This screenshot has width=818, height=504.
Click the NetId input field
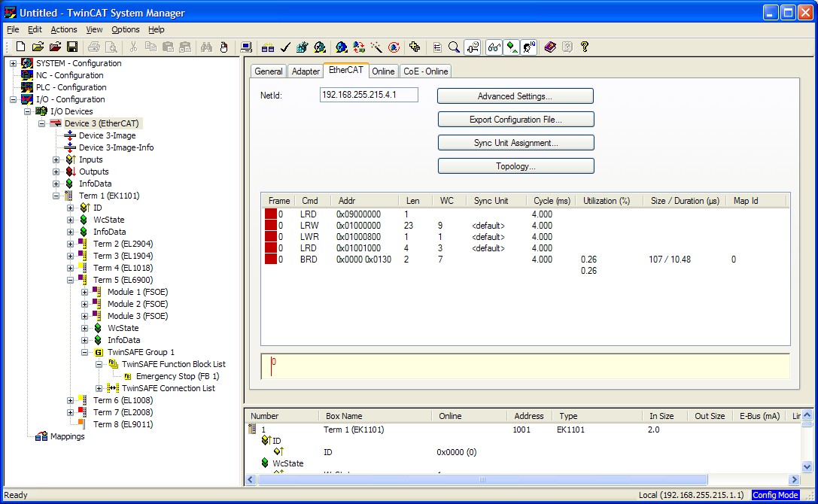[x=369, y=95]
